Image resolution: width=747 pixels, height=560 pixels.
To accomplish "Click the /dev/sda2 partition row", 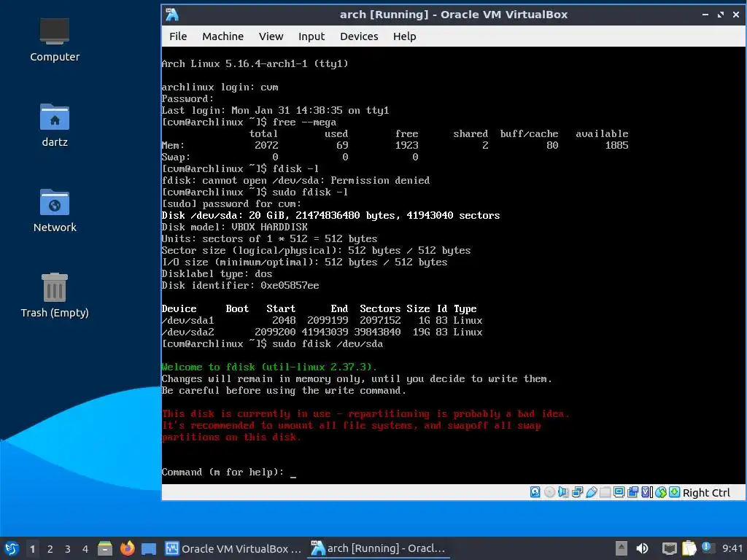I will [x=322, y=332].
